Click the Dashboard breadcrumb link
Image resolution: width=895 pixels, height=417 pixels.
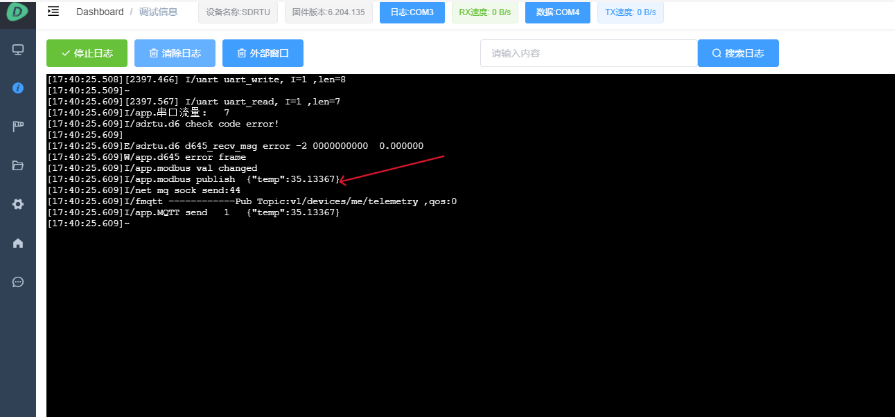(x=100, y=12)
